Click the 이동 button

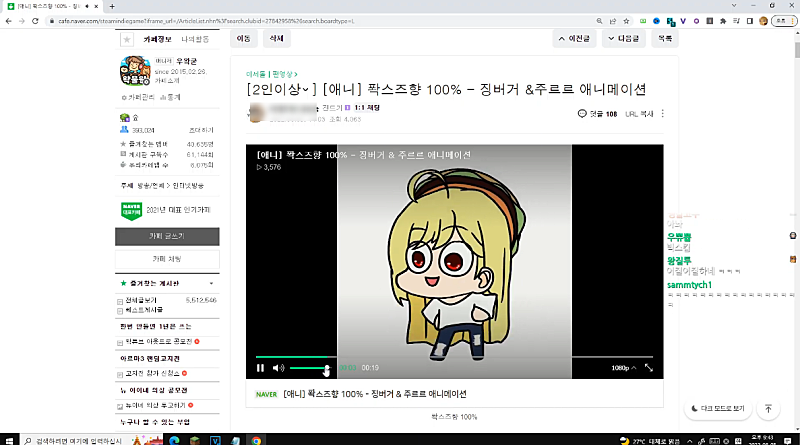click(x=243, y=39)
